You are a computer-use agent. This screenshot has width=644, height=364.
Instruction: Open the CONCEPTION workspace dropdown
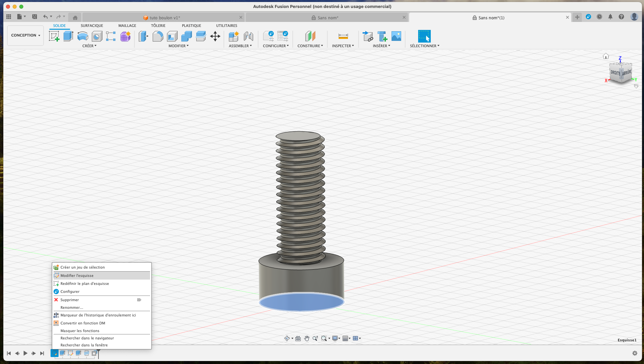point(26,35)
